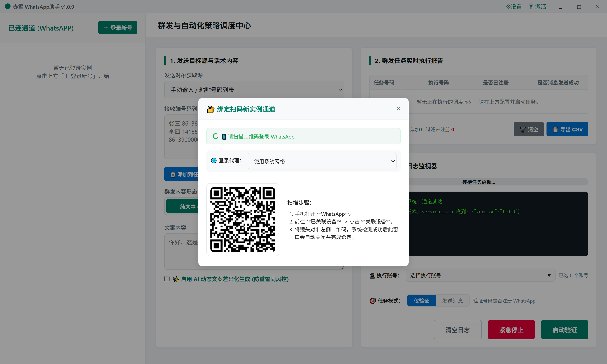This screenshot has height=364, width=607.
Task: Click the 是否已注册 column header
Action: 496,83
